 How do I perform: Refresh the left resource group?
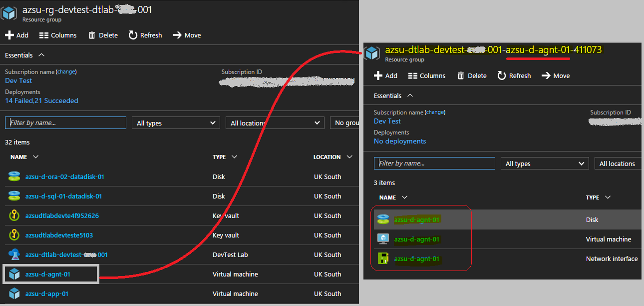(145, 35)
